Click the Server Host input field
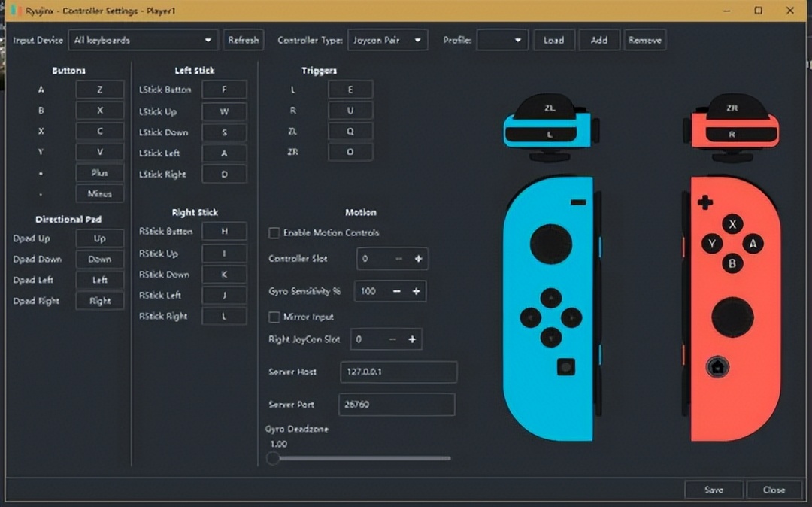Viewport: 812px width, 507px height. (x=398, y=372)
